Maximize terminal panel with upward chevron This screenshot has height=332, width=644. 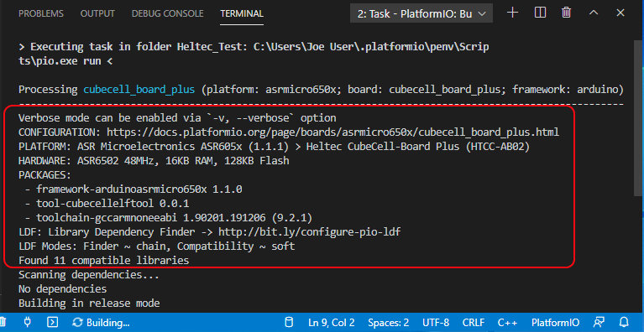[x=594, y=13]
